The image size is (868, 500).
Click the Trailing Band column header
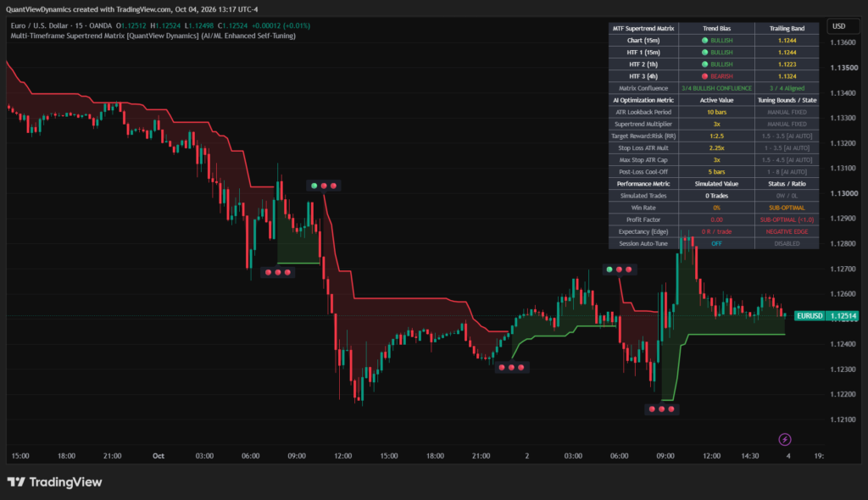pos(787,28)
